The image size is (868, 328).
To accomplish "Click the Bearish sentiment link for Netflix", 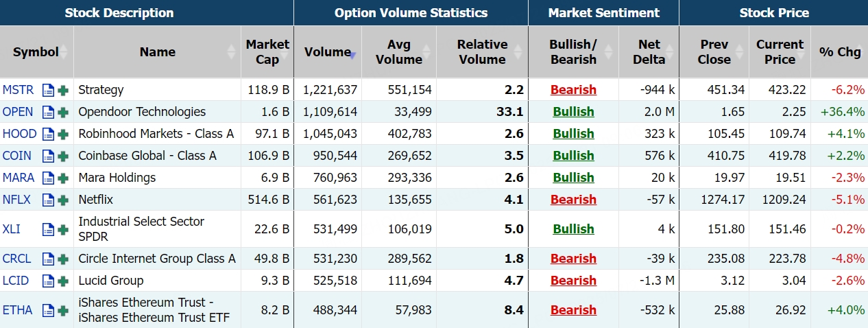I will tap(573, 200).
